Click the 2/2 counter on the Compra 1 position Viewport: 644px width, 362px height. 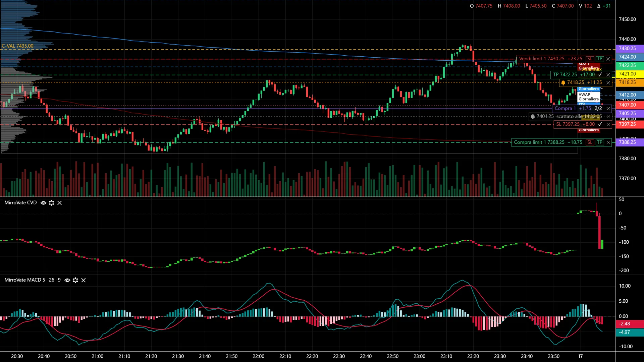598,108
